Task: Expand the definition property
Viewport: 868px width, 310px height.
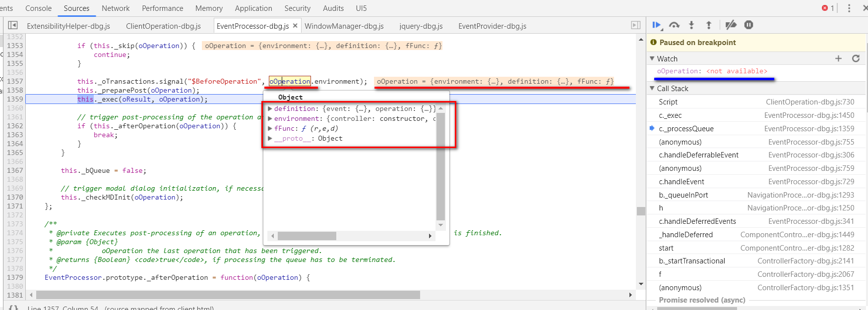Action: 270,108
